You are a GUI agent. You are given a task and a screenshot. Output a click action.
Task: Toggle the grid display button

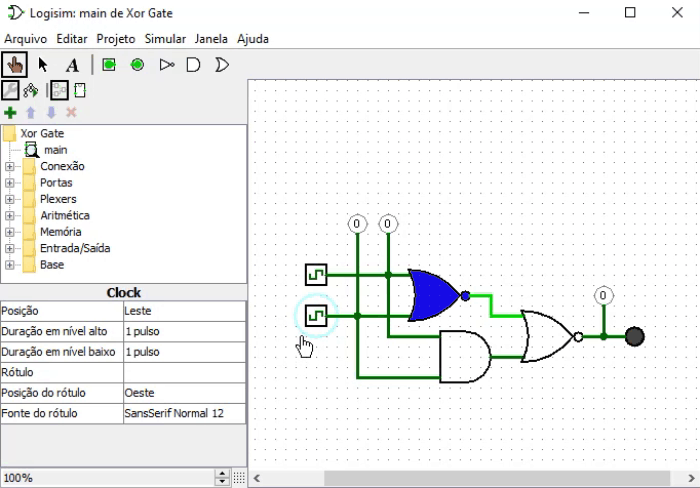(x=239, y=478)
